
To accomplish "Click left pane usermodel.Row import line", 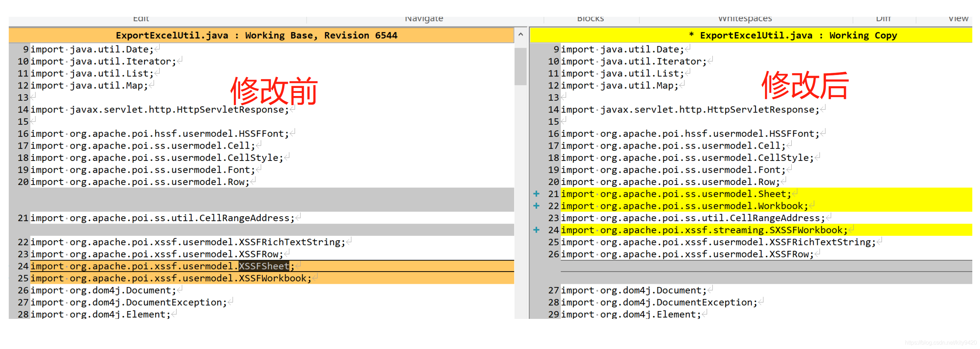I will (x=140, y=182).
